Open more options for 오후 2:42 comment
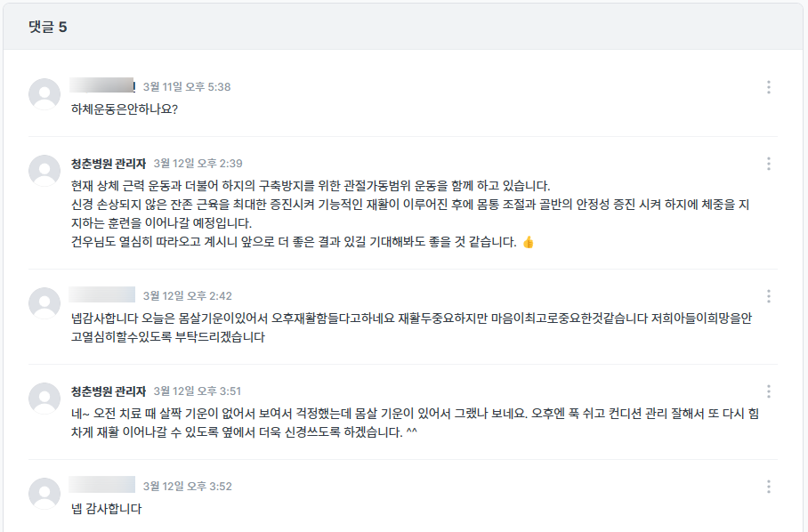 [x=768, y=296]
